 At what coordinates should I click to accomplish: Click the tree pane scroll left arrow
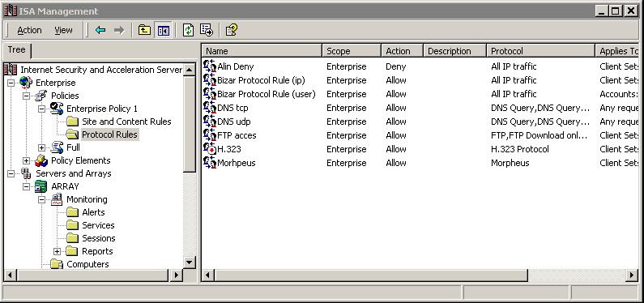point(10,275)
